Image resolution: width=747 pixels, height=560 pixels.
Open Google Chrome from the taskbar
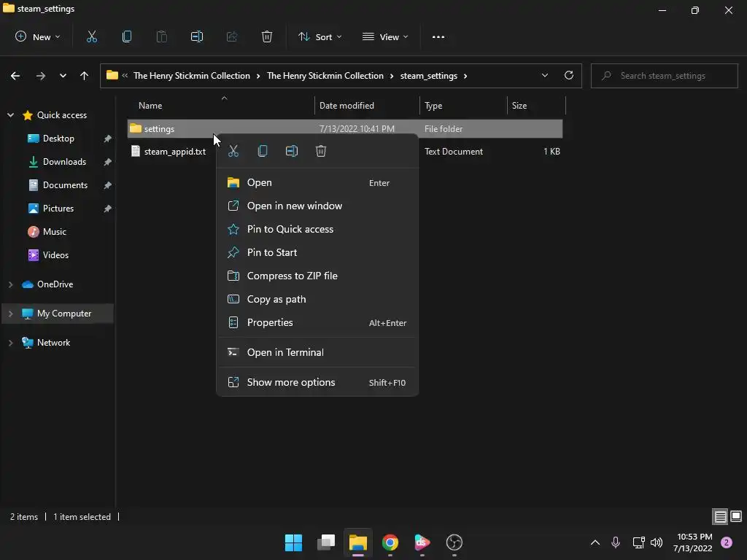(x=390, y=542)
